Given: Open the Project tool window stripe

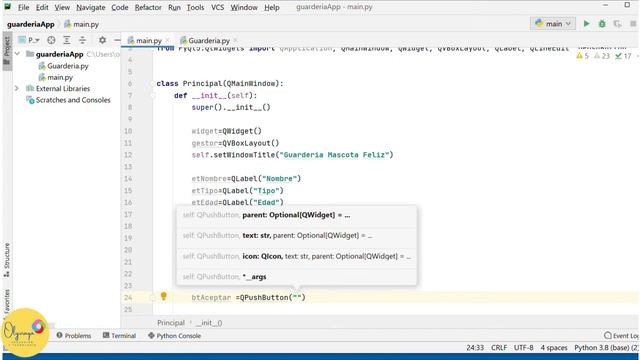Looking at the screenshot, I should pyautogui.click(x=7, y=51).
